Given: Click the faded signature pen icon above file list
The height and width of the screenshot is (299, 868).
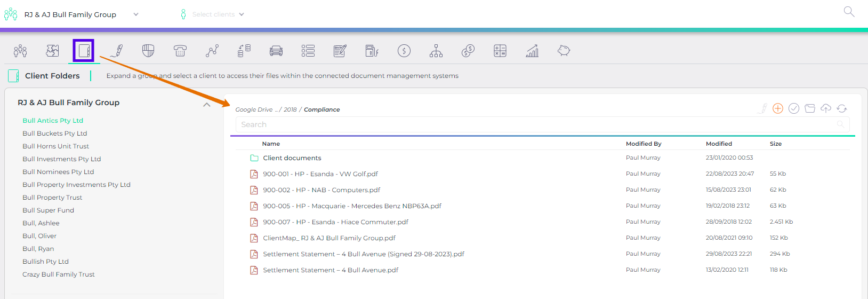Looking at the screenshot, I should 762,108.
